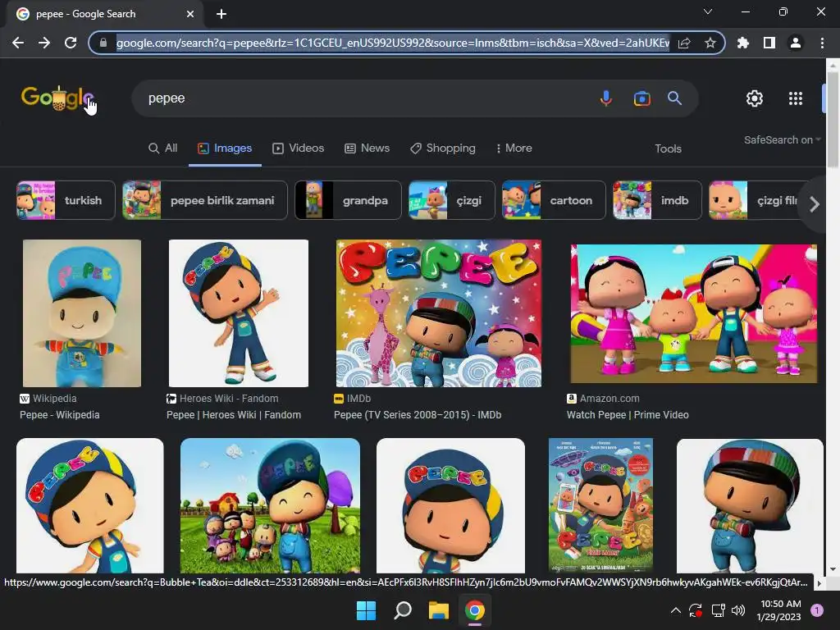Image resolution: width=840 pixels, height=630 pixels.
Task: Filter by the grandpa chip
Action: coord(348,200)
